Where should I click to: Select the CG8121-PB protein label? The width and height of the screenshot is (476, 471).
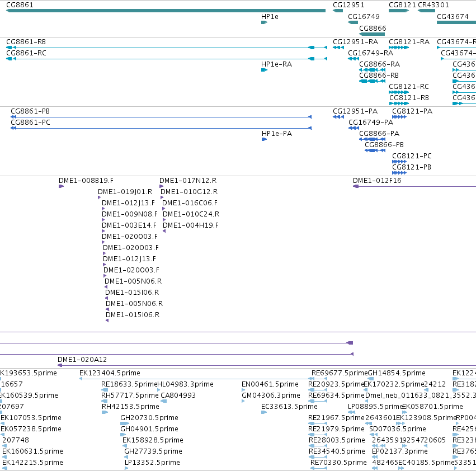[412, 167]
